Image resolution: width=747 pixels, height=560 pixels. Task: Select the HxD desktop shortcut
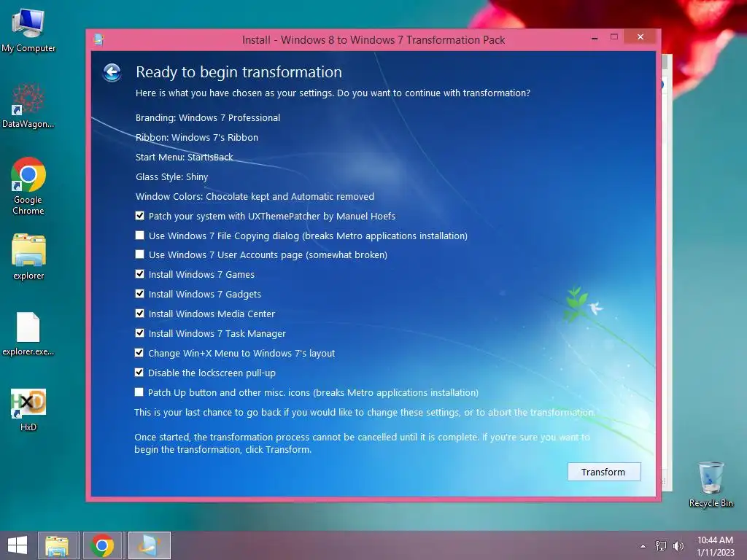click(28, 410)
